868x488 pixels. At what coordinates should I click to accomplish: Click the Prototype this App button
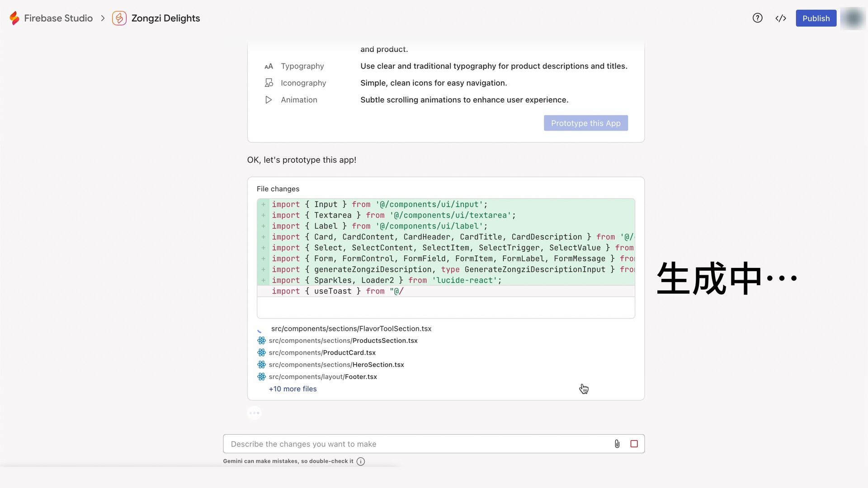(x=585, y=123)
